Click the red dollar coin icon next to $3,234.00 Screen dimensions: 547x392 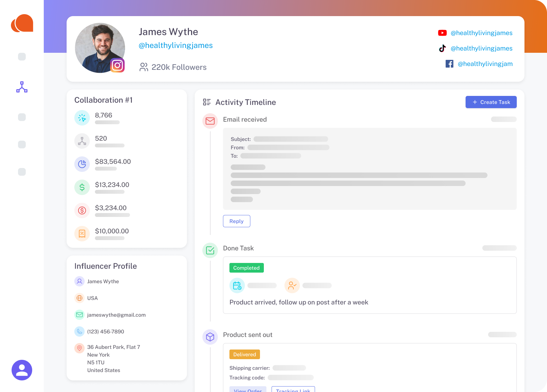(82, 210)
